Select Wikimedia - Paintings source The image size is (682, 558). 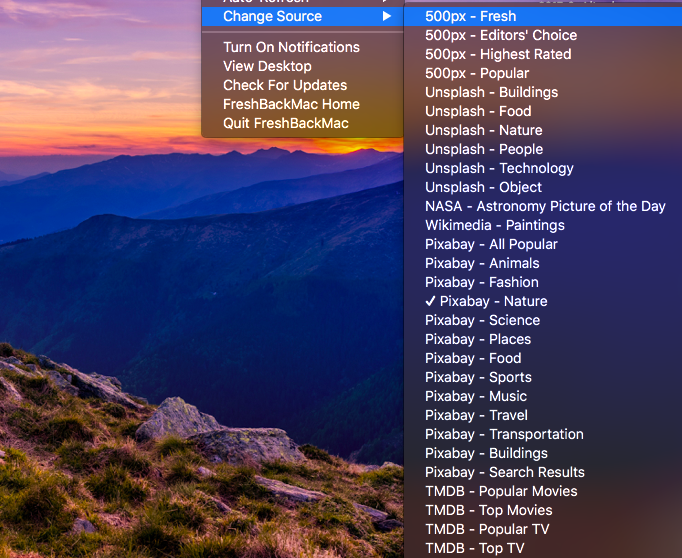pyautogui.click(x=494, y=225)
